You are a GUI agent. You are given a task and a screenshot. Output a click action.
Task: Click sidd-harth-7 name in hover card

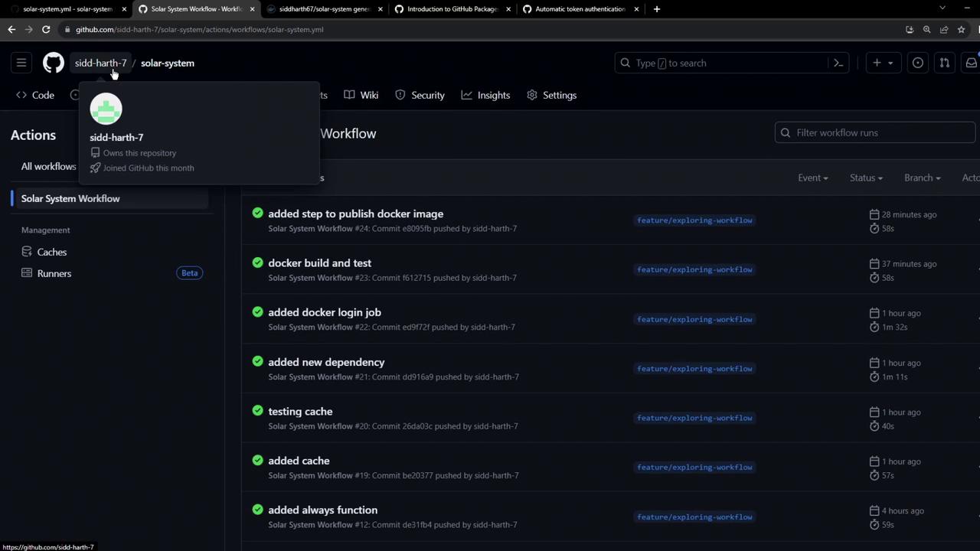point(116,137)
